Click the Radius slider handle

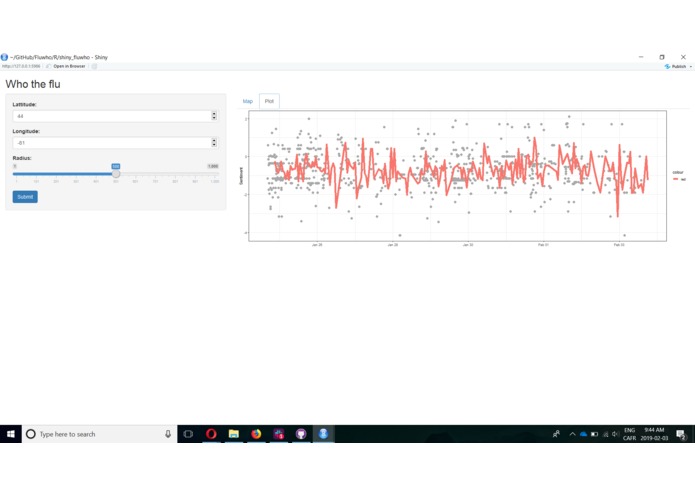(x=116, y=174)
